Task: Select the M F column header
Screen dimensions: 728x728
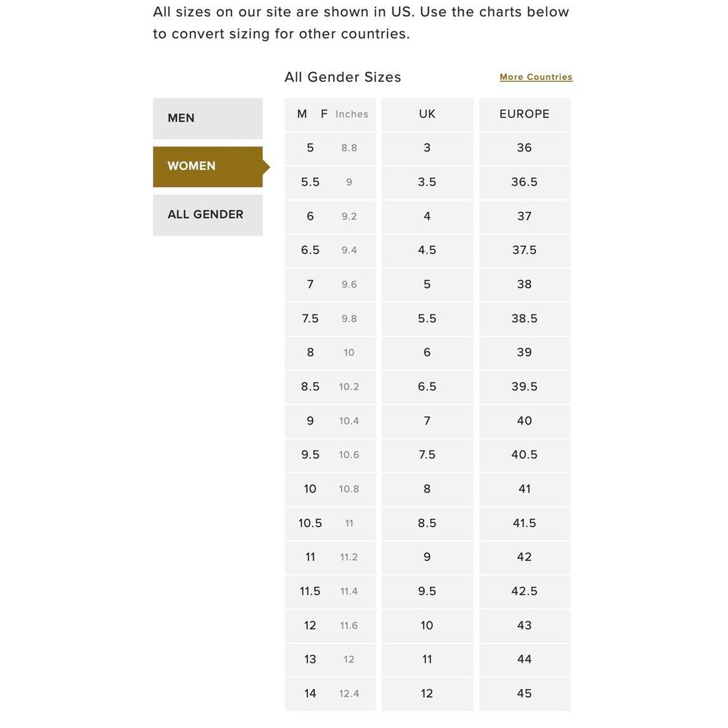Action: [x=312, y=114]
